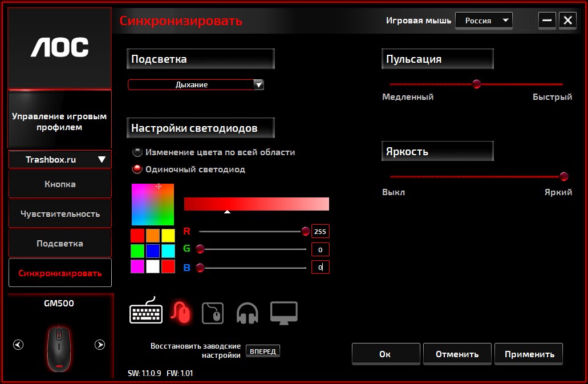Select the monitor device icon
This screenshot has height=384, width=588.
pyautogui.click(x=283, y=313)
